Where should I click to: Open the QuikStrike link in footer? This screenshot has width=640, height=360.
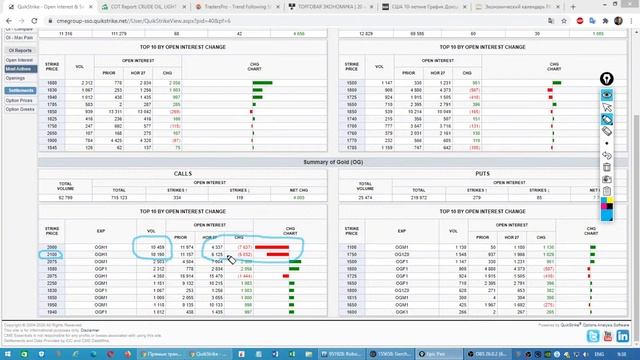(x=570, y=325)
